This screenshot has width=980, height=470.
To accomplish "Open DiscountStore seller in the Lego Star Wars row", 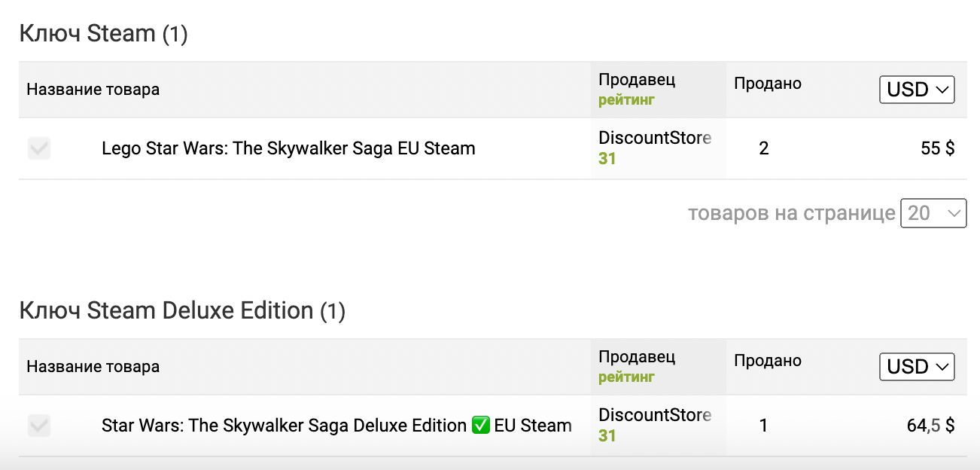I will point(655,138).
